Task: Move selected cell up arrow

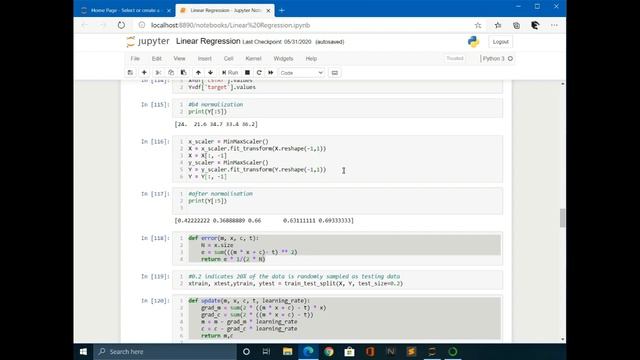Action: (x=198, y=73)
